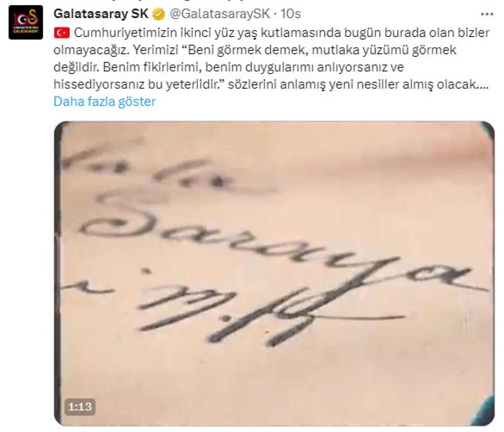Click the Turkish flag emoji in the tweet
Viewport: 504px width, 432px height.
click(61, 32)
